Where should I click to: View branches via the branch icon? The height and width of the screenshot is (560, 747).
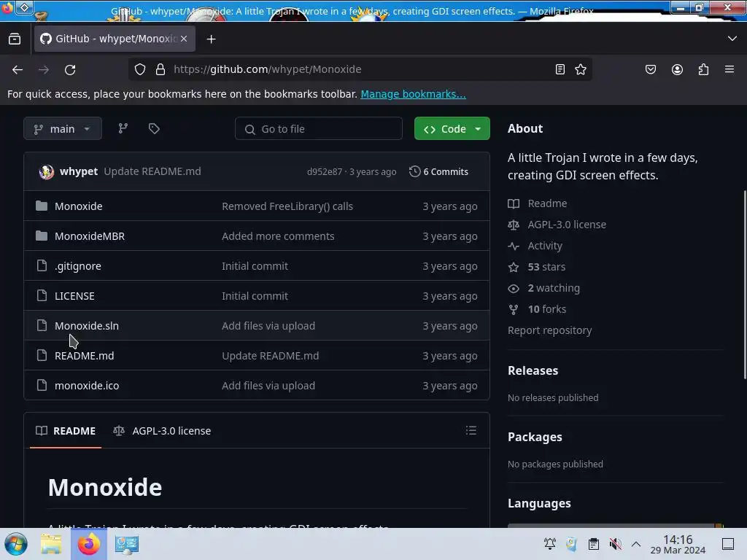(123, 128)
